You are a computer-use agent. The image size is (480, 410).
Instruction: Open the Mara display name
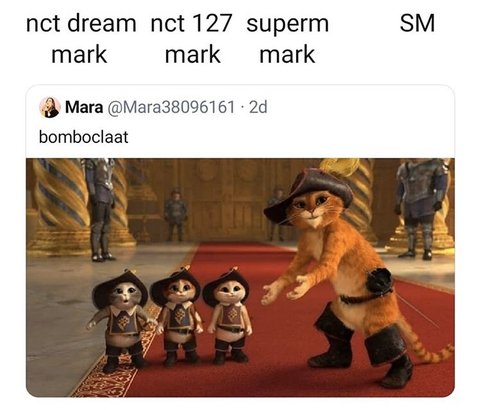coord(84,107)
